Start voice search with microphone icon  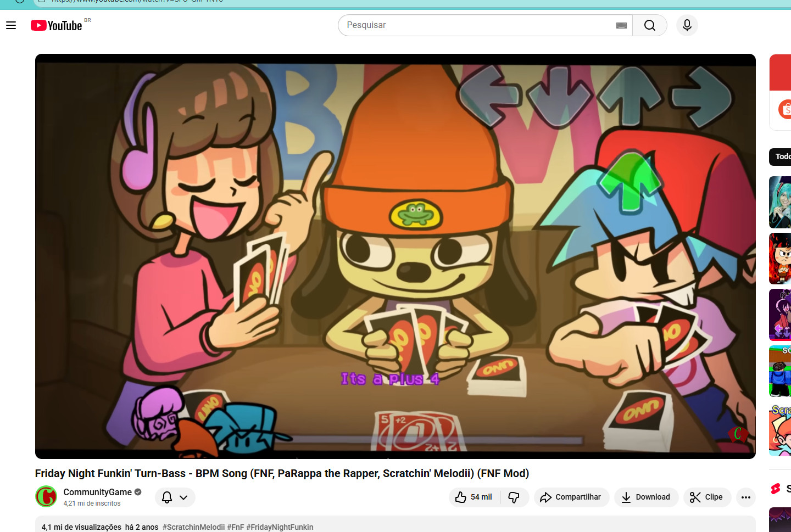pos(687,25)
